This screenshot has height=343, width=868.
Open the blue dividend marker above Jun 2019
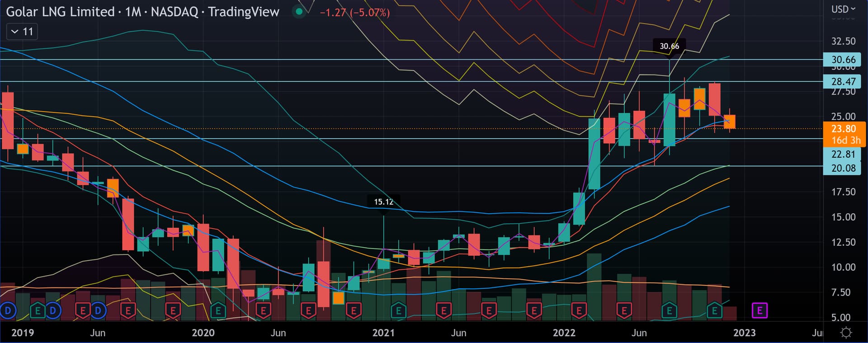pos(98,310)
